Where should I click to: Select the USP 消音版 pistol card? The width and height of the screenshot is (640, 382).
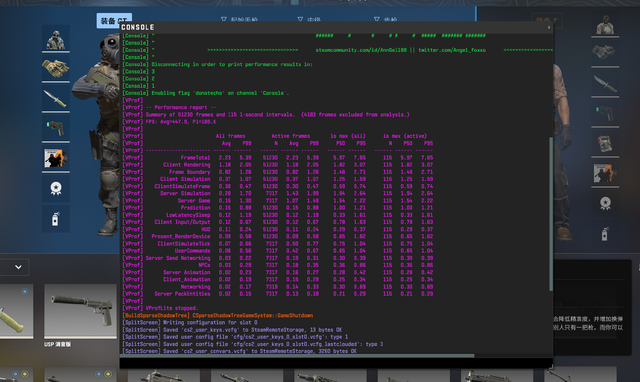(80, 311)
